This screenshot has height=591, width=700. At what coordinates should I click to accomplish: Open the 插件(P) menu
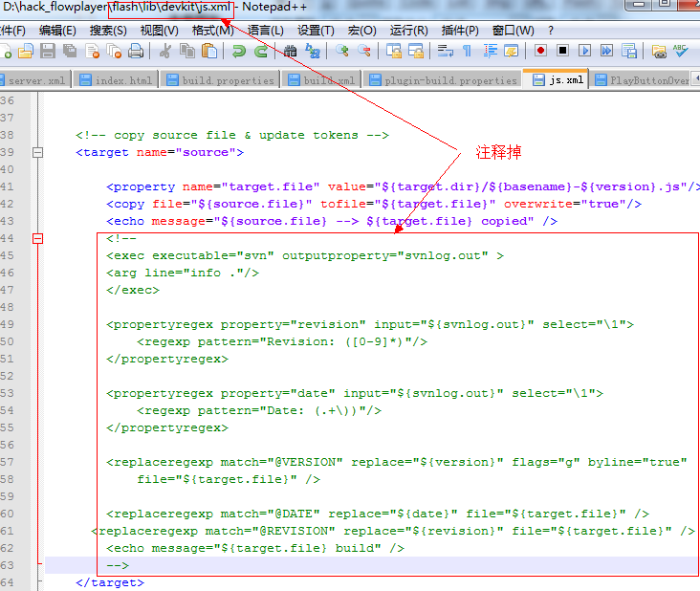[460, 31]
